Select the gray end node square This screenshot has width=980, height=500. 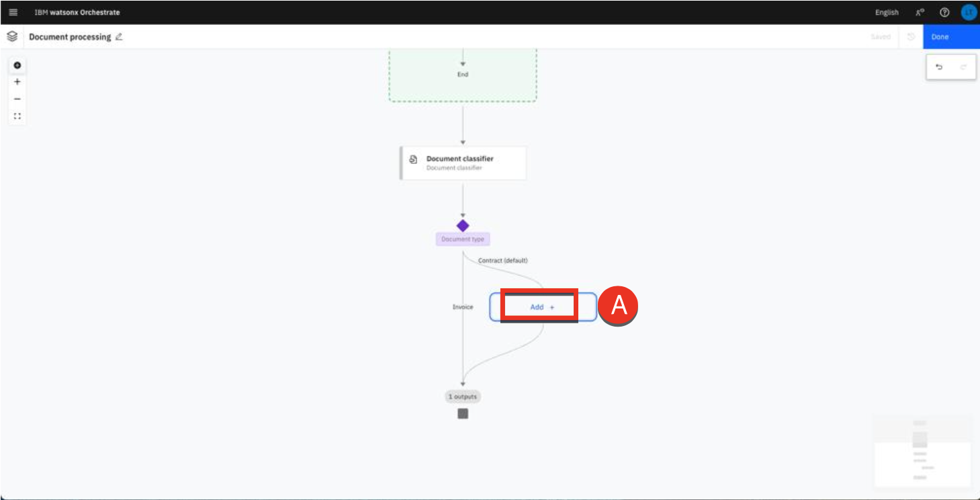(463, 414)
